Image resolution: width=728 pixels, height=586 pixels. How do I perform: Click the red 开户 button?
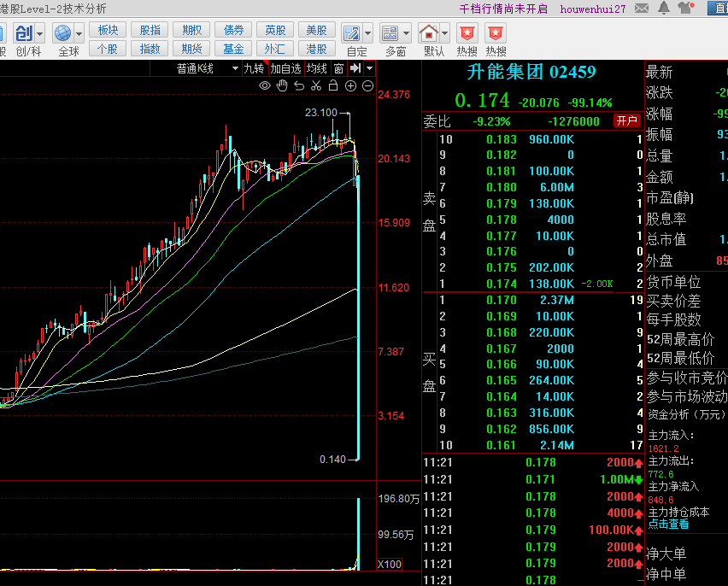click(x=627, y=120)
